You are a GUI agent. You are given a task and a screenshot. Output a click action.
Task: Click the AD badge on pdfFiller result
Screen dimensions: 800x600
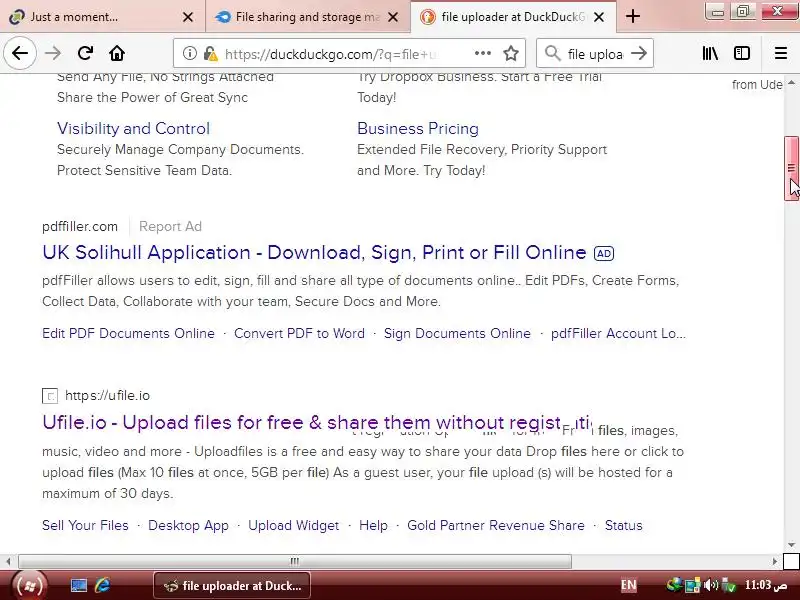(x=604, y=253)
